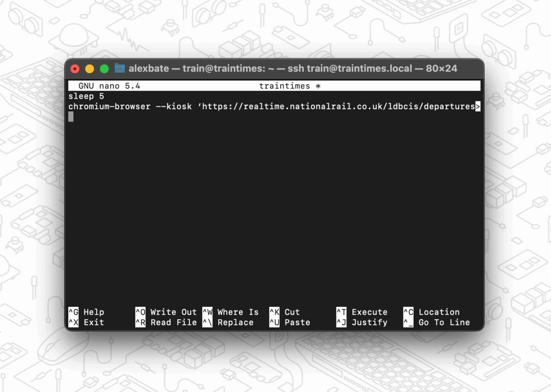The width and height of the screenshot is (551, 392).
Task: Click the nationalrail departures URL
Action: (337, 106)
